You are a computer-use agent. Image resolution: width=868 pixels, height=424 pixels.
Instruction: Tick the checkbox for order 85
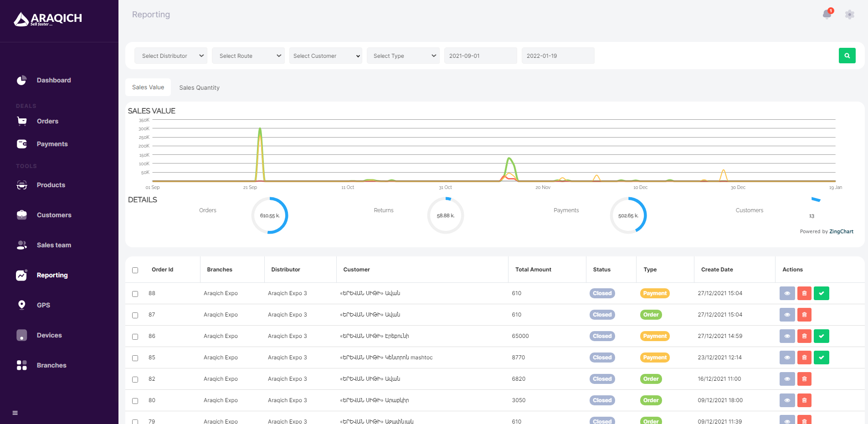click(135, 358)
